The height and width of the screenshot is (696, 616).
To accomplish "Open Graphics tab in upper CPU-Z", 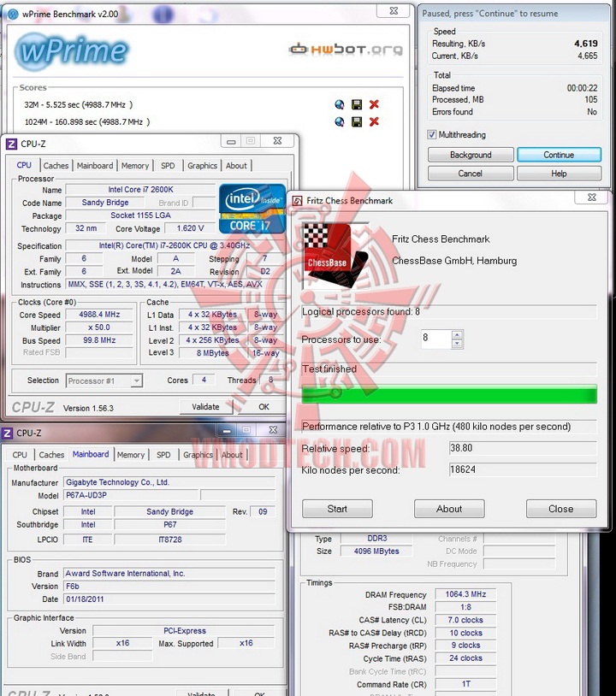I will (x=202, y=166).
